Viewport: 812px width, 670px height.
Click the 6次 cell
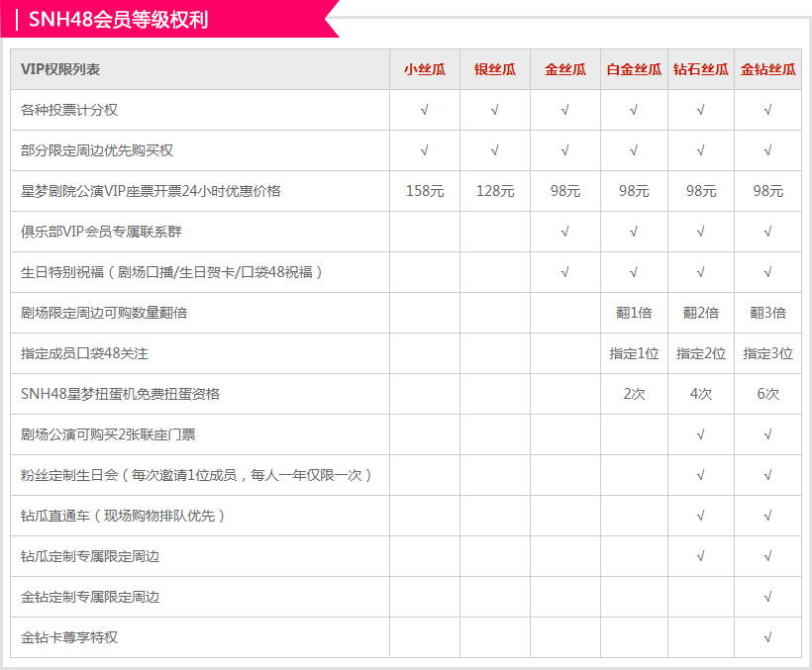(768, 394)
